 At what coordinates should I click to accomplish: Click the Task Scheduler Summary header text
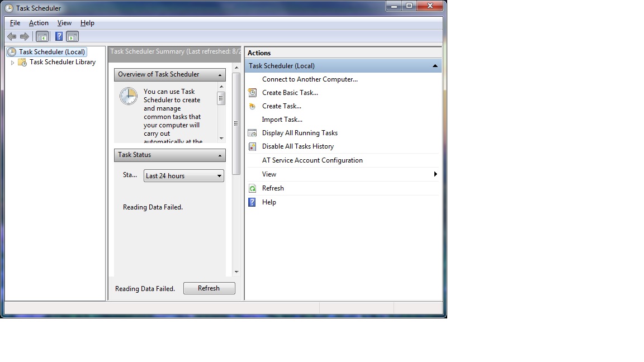pos(176,51)
